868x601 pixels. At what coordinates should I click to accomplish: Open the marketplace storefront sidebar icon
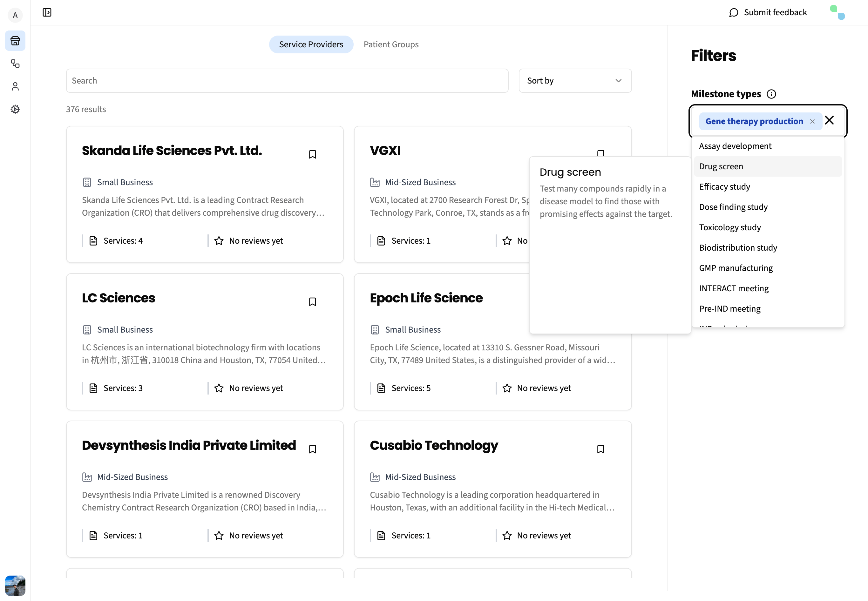[15, 41]
